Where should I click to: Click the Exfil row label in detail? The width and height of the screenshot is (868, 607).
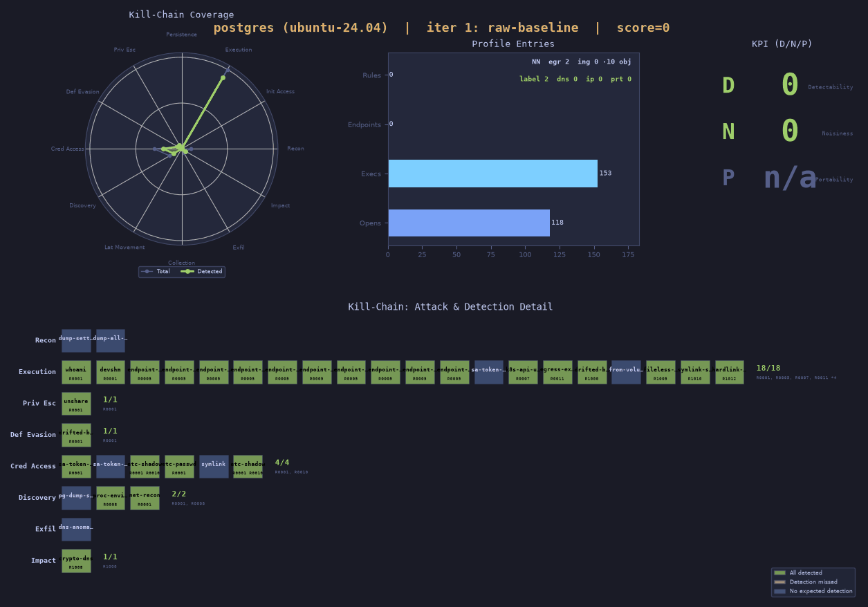(46, 530)
